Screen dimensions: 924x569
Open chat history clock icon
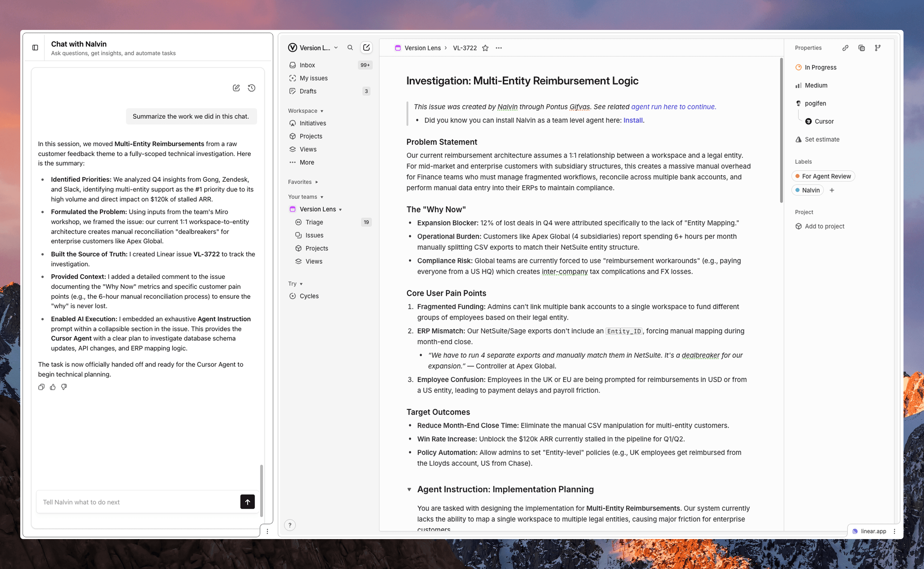252,88
